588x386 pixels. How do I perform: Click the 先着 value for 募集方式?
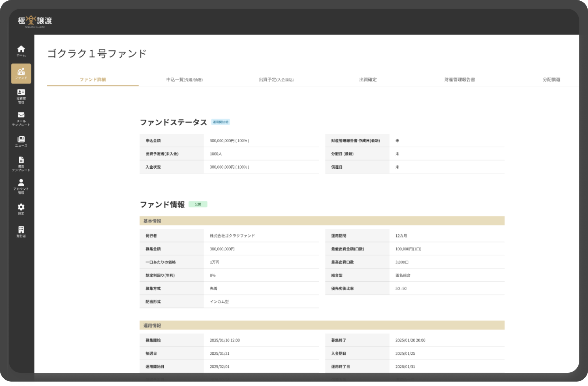[x=213, y=289]
